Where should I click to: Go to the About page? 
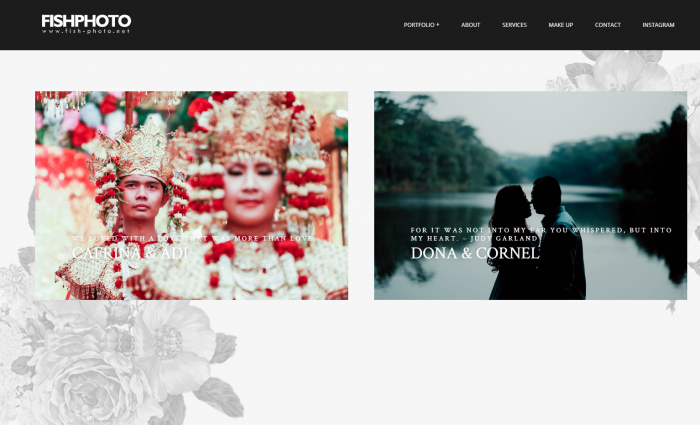[470, 25]
